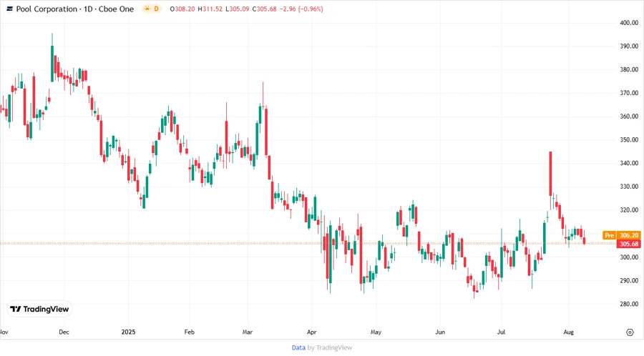Select the change value −2.96 (−0.96%)
Screen dimensions: 644x356
pos(301,9)
